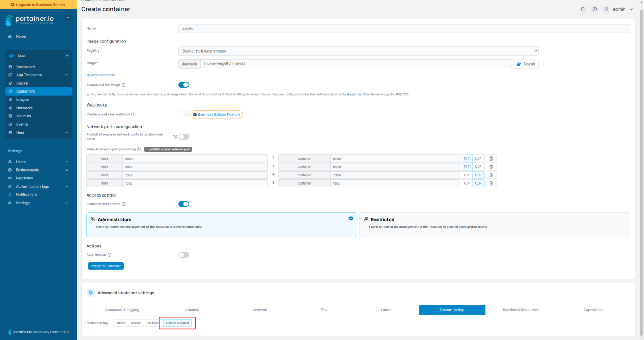This screenshot has width=644, height=340.
Task: Click the container Name input field
Action: click(404, 29)
